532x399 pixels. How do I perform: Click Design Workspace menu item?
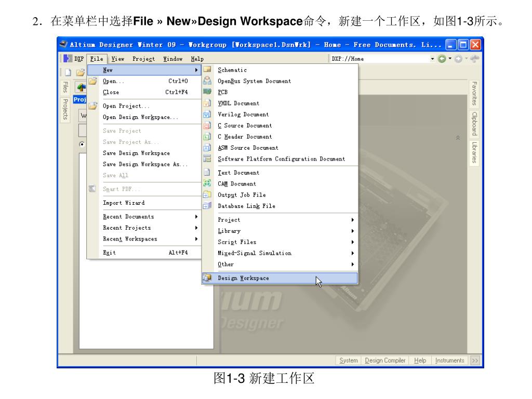tap(280, 278)
